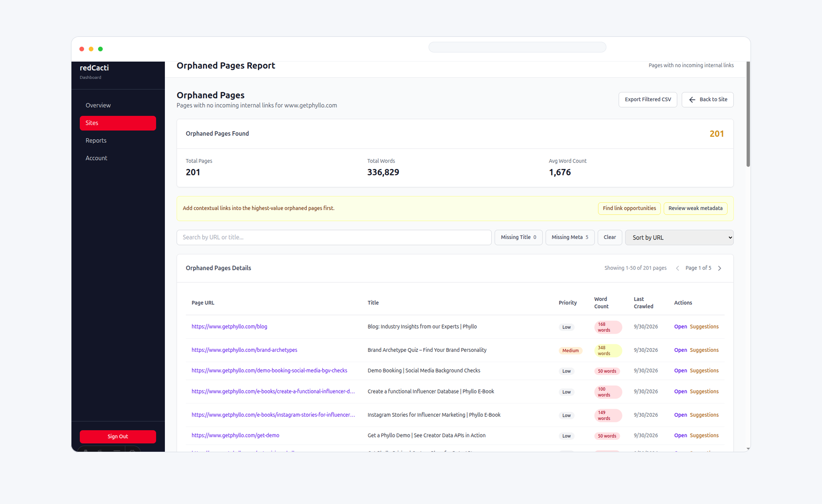The image size is (822, 504).
Task: Open Account in the sidebar
Action: point(118,158)
